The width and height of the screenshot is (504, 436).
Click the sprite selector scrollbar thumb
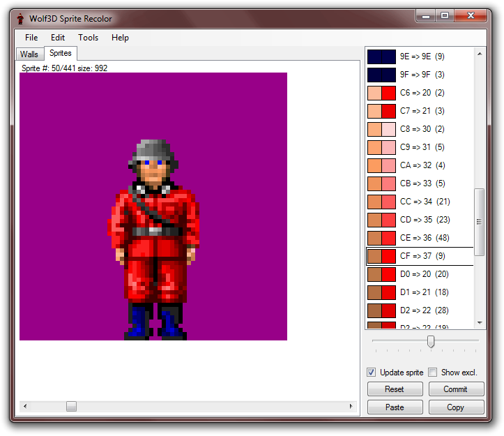[x=71, y=407]
